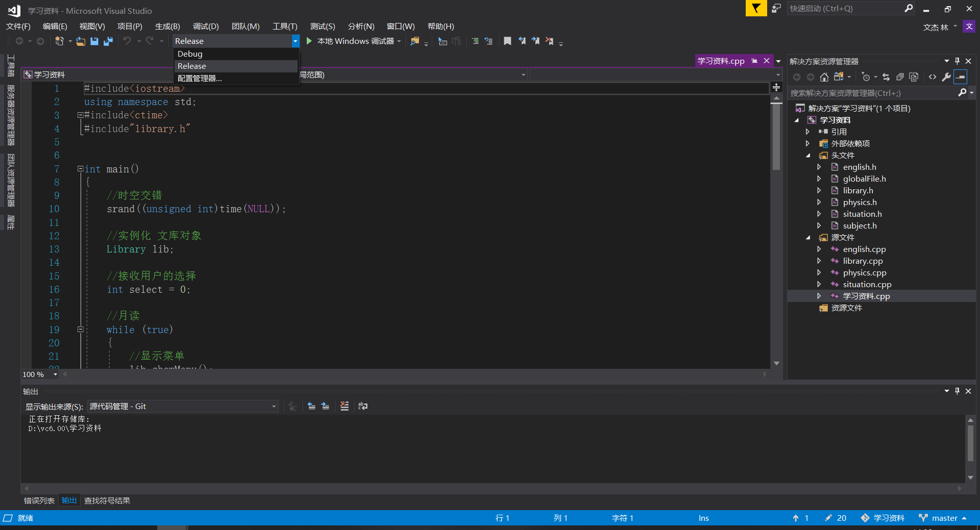Choose 配置管理器... from the configuration list
Image resolution: width=980 pixels, height=530 pixels.
click(x=200, y=78)
